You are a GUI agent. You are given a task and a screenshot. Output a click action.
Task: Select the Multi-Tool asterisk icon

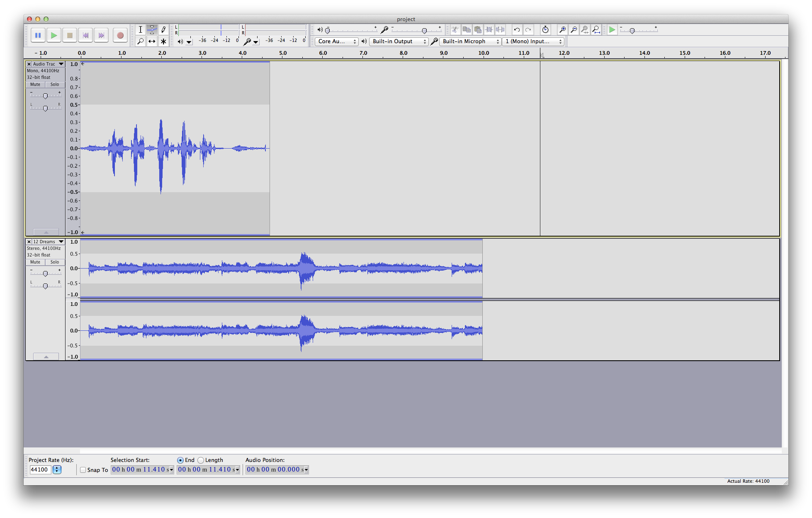coord(163,41)
